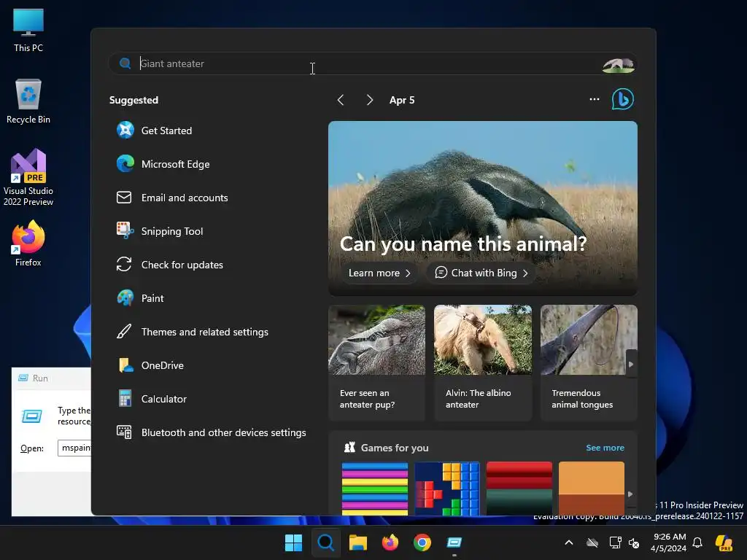Open This PC desktop icon

(x=28, y=30)
